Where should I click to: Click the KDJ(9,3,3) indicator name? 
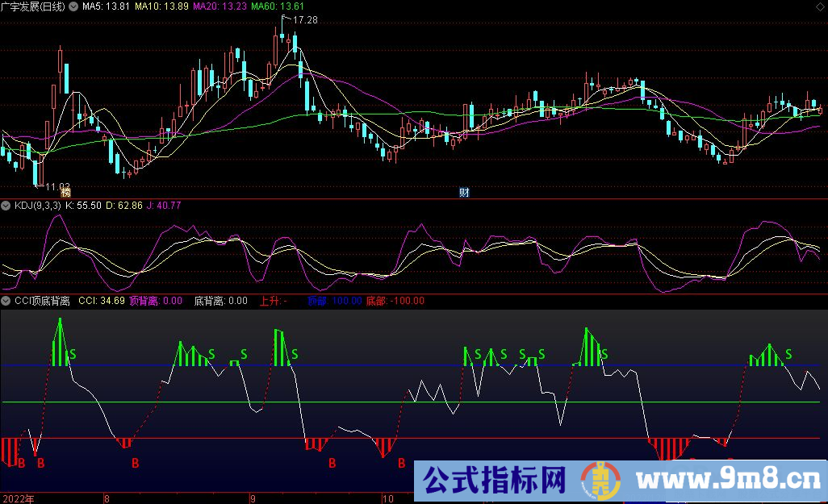pyautogui.click(x=37, y=206)
